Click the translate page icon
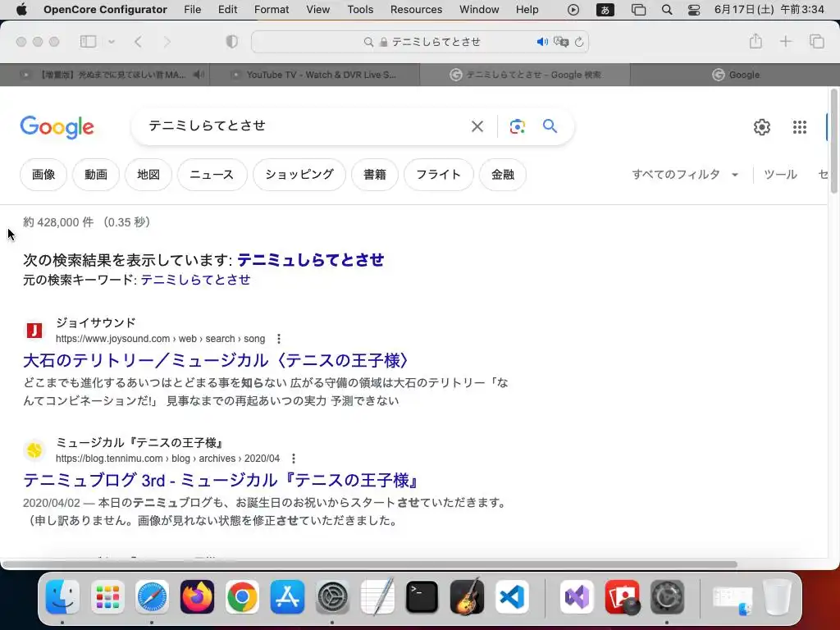 click(x=561, y=42)
